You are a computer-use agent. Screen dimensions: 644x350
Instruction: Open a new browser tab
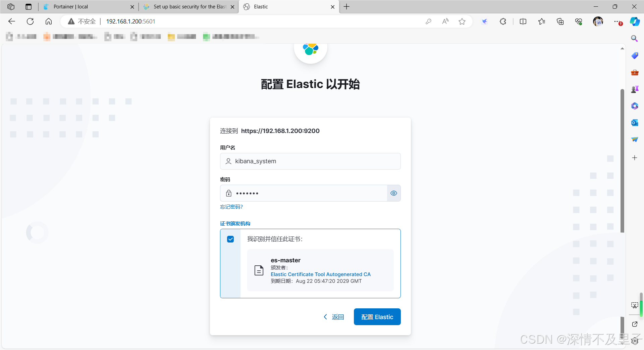pos(346,7)
